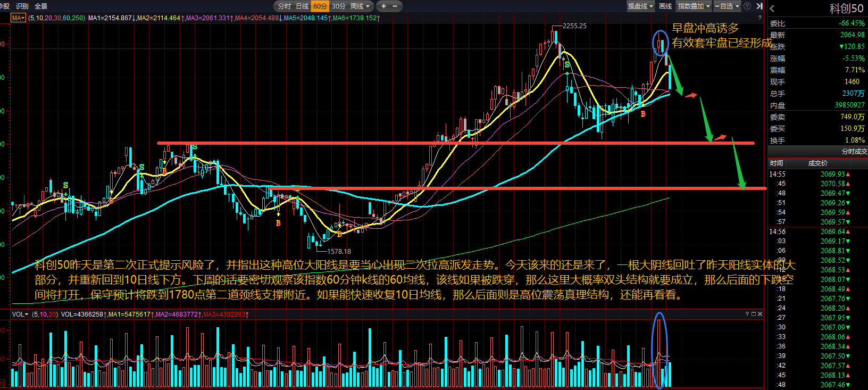The image size is (868, 390).
Task: Open indicator help mark at chart top-right
Action: coord(759,18)
